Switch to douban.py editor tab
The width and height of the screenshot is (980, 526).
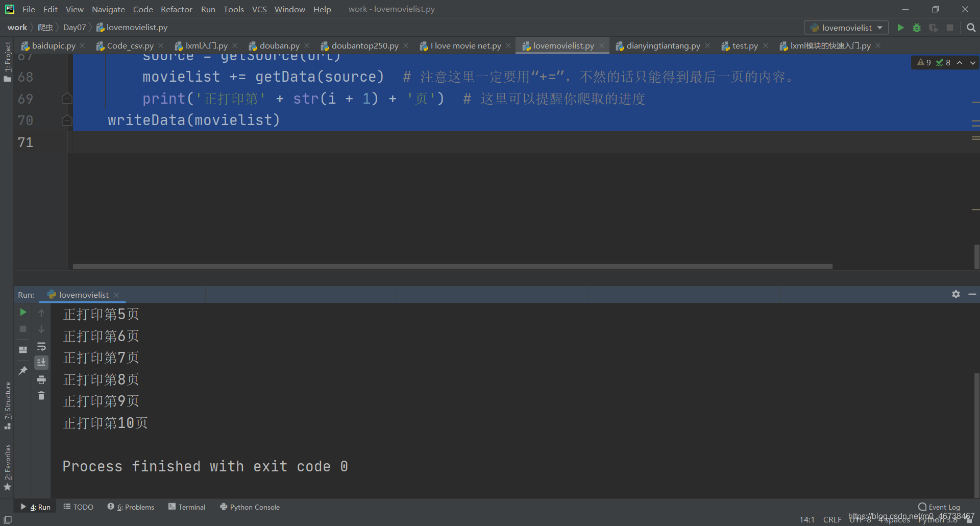click(279, 45)
